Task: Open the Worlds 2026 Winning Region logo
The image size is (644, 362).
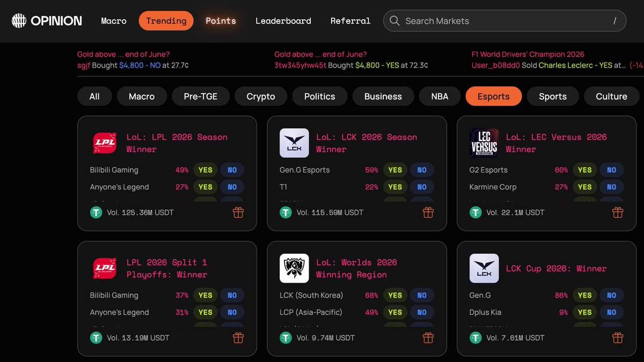Action: point(294,268)
